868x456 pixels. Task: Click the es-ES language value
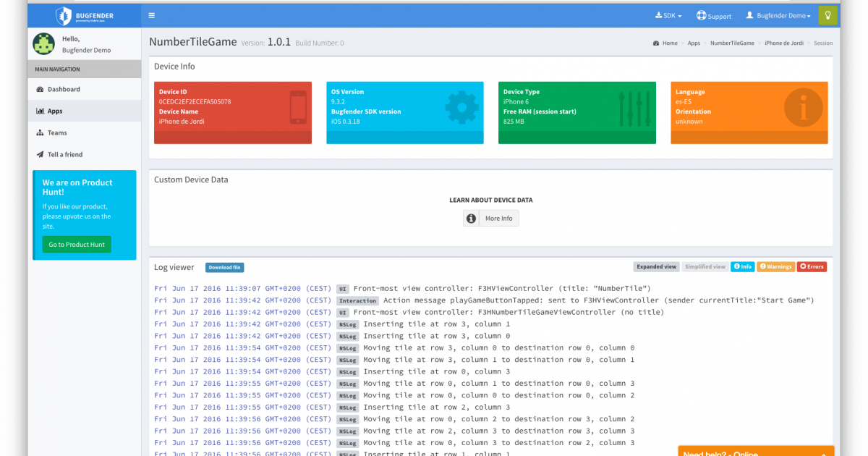coord(684,102)
